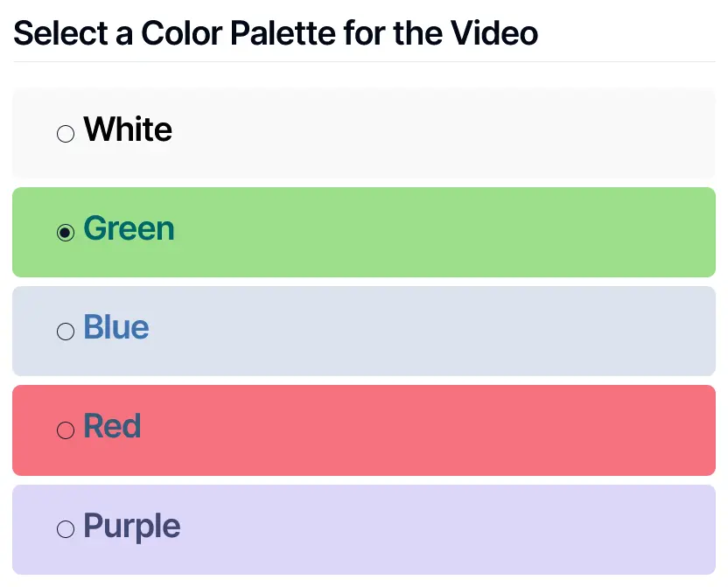The width and height of the screenshot is (728, 587).
Task: Click the Red option label text
Action: click(x=111, y=427)
